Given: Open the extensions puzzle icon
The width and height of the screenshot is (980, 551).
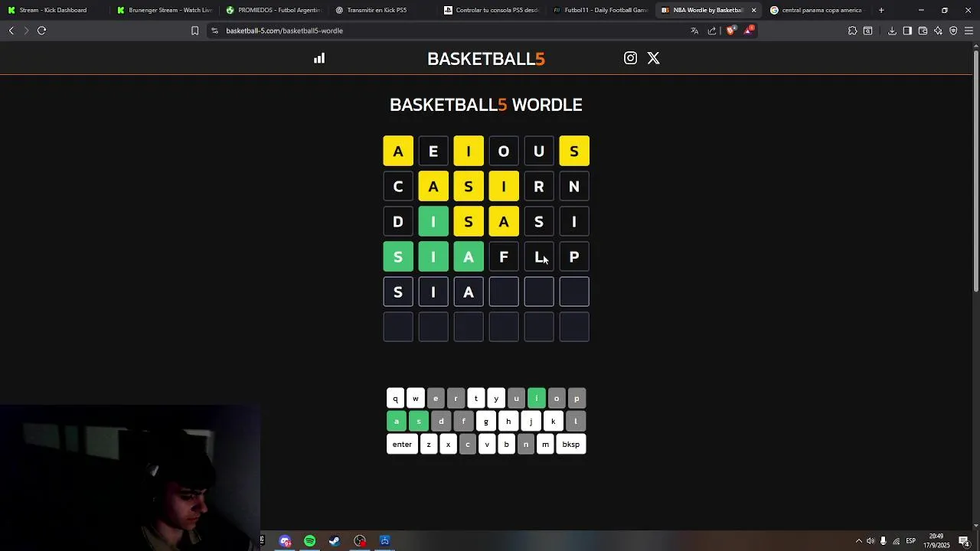Looking at the screenshot, I should point(852,31).
